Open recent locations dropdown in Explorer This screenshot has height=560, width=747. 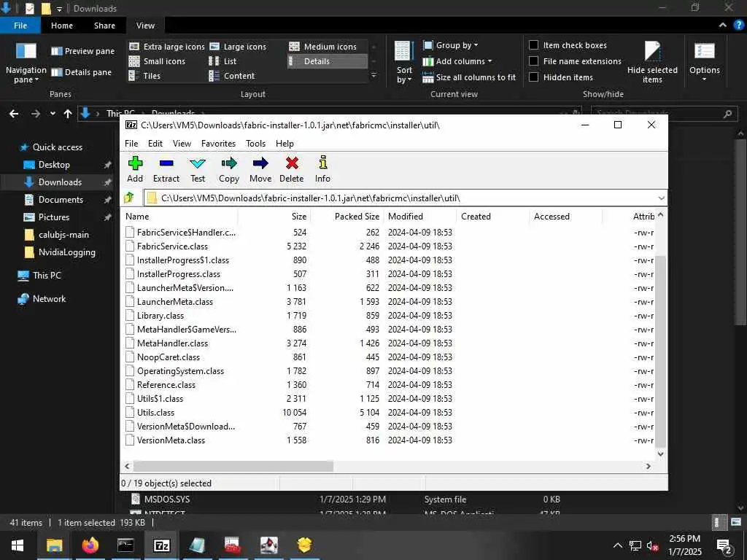click(x=53, y=114)
